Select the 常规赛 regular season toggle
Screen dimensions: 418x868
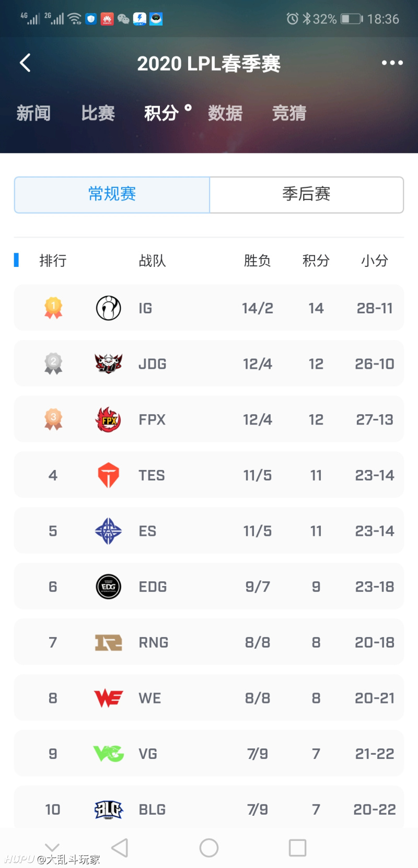[112, 195]
